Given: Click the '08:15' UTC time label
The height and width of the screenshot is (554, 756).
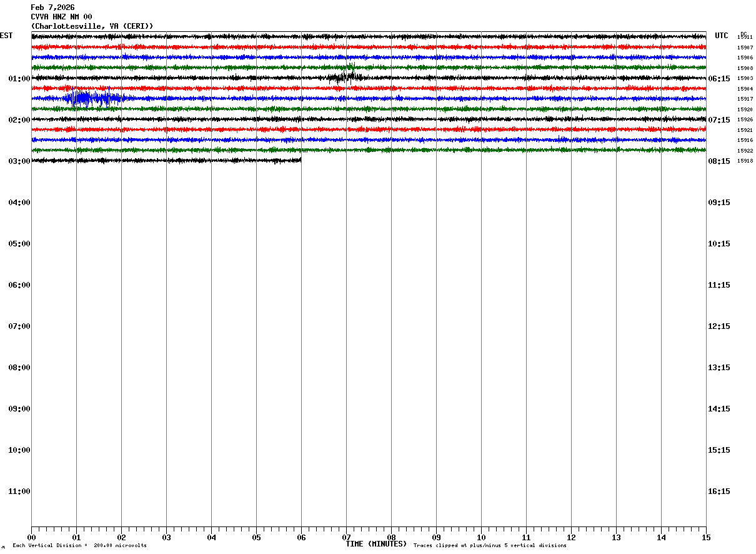Looking at the screenshot, I should coord(719,161).
